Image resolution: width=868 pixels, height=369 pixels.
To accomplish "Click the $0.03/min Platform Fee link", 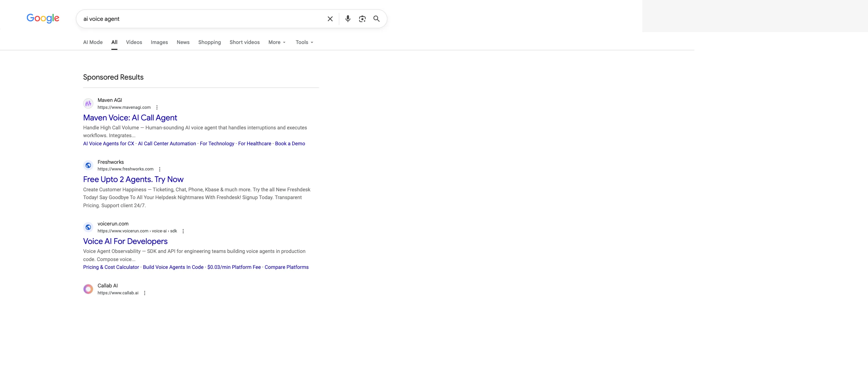I will tap(234, 267).
